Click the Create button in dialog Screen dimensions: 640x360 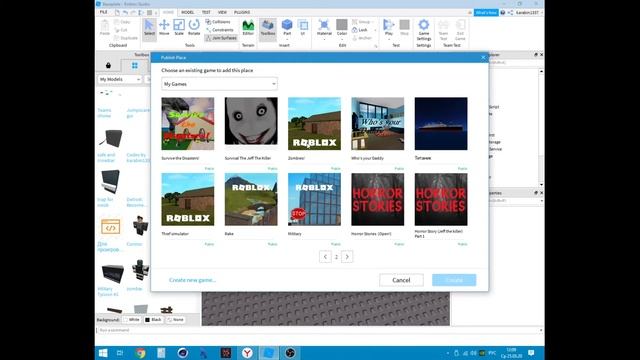pos(454,280)
